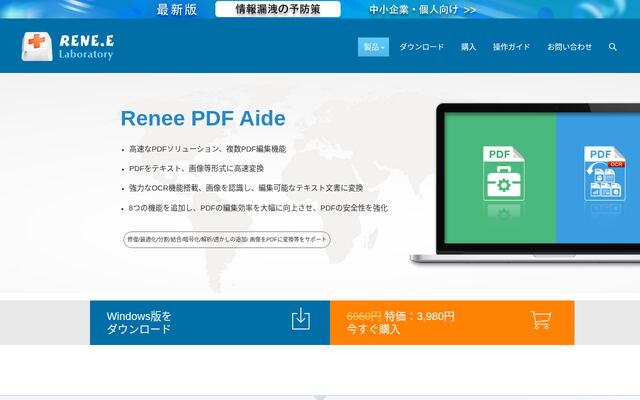640x400 pixels.
Task: Click the 情報漏洩の予防策 banner button
Action: pyautogui.click(x=278, y=9)
